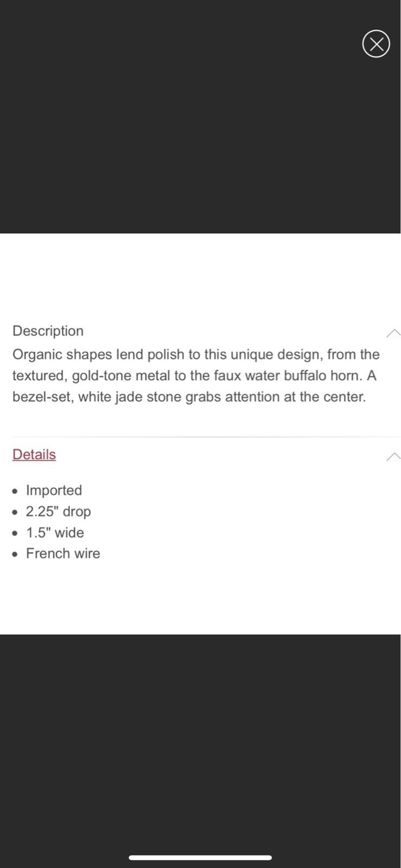Viewport: 401px width, 868px height.
Task: Select the French wire detail item
Action: click(63, 553)
